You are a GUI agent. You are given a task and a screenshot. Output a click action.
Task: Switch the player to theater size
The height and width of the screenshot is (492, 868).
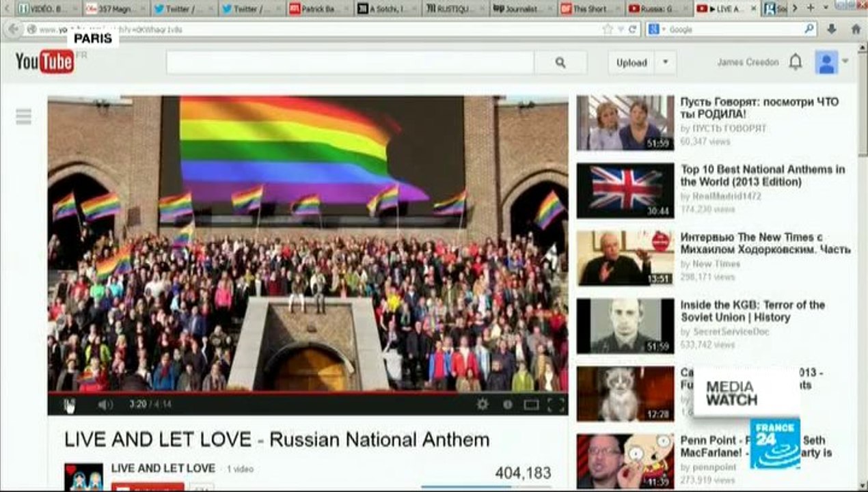[531, 405]
